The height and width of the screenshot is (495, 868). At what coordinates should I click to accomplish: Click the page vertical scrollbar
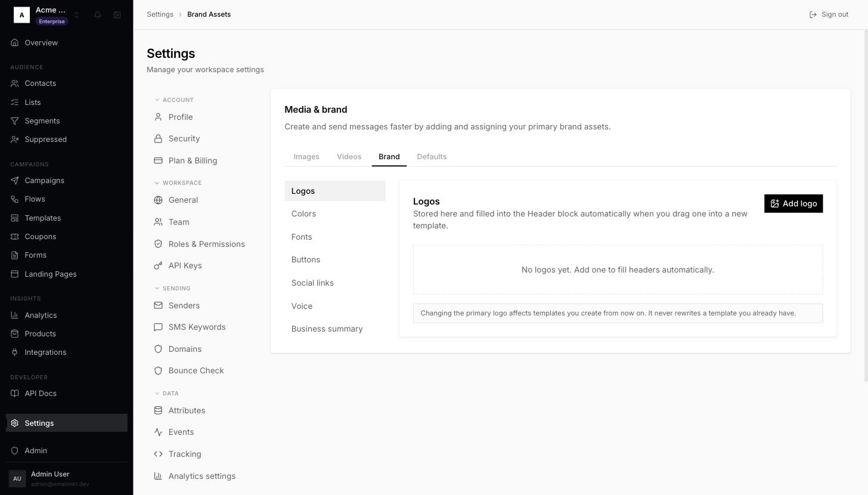coord(866,206)
